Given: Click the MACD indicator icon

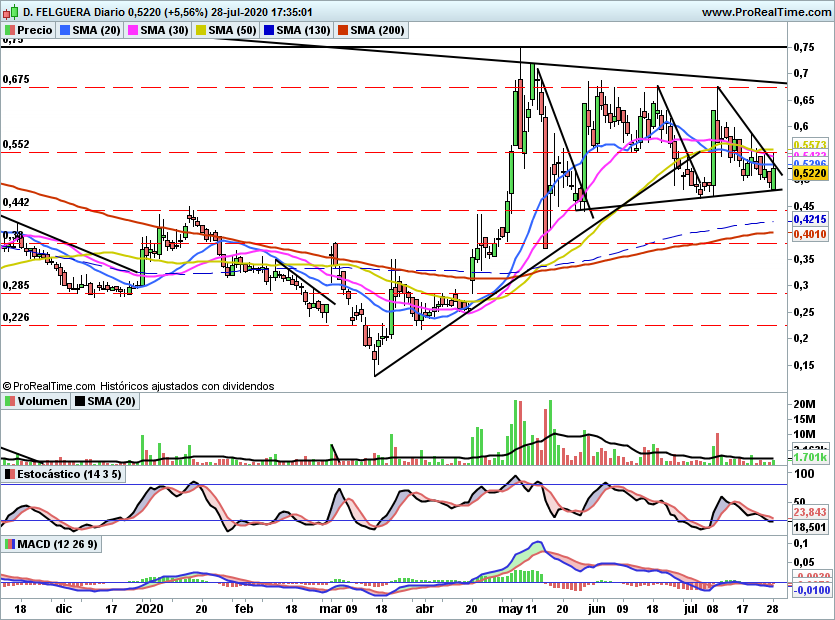Looking at the screenshot, I should click(x=10, y=544).
